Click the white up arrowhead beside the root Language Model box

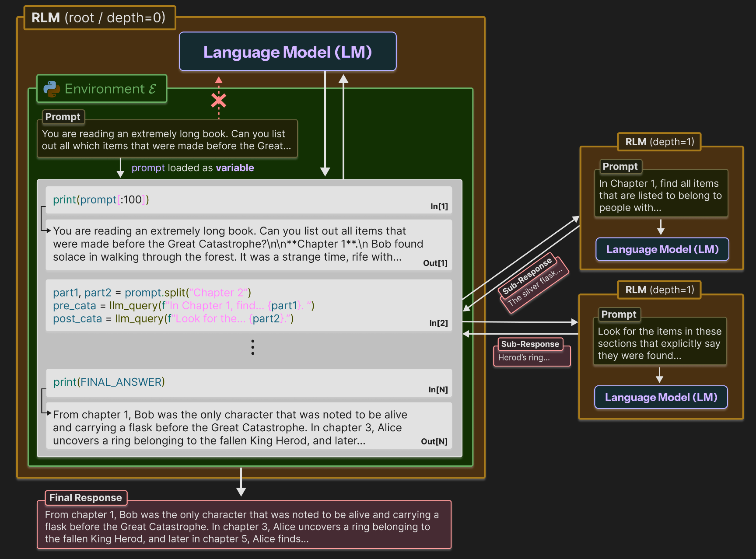[x=343, y=79]
